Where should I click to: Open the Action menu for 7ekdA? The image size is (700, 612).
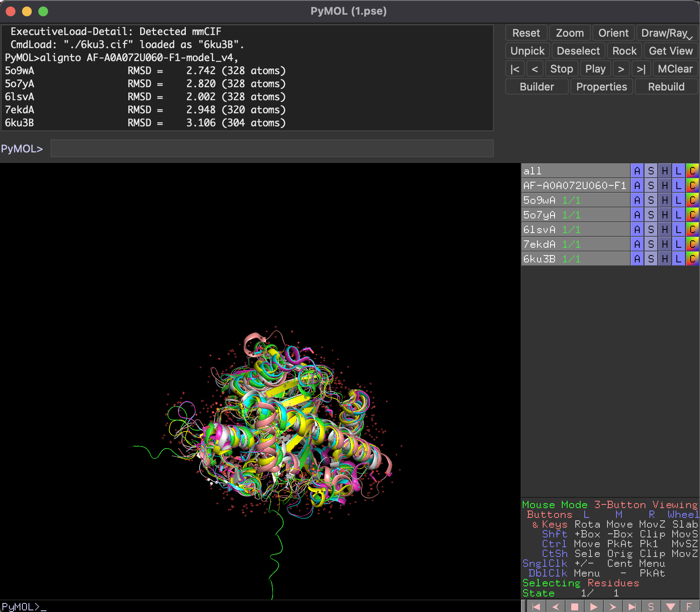637,244
